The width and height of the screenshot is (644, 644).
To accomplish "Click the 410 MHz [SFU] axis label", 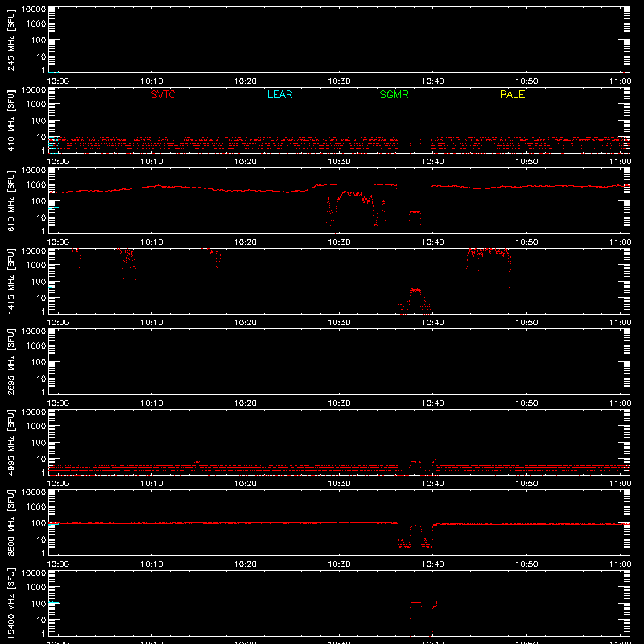I will pos(10,121).
